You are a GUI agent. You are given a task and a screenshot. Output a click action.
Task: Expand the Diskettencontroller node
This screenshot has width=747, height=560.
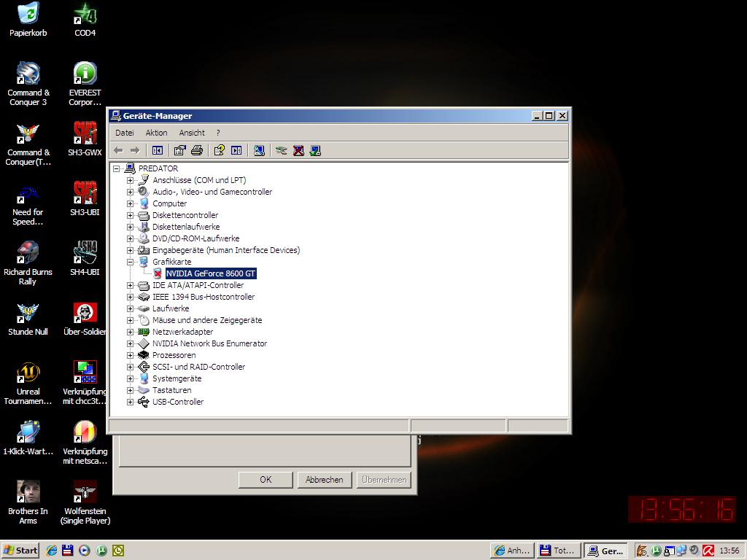(130, 215)
